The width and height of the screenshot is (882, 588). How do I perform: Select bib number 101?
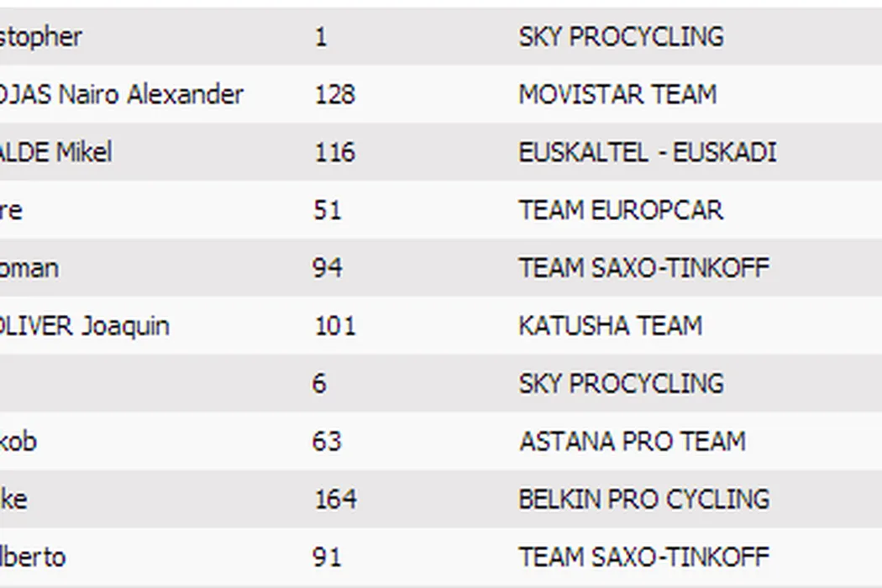[x=334, y=326]
